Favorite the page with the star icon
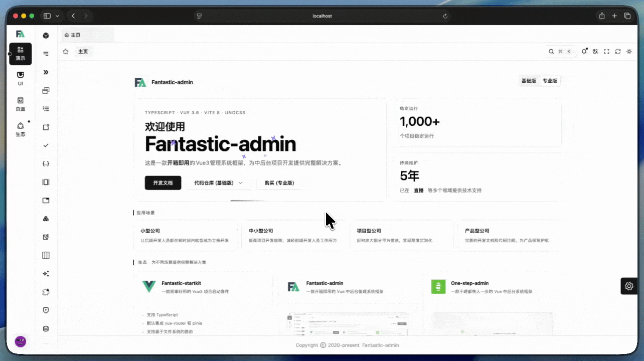This screenshot has height=361, width=644. tap(66, 52)
